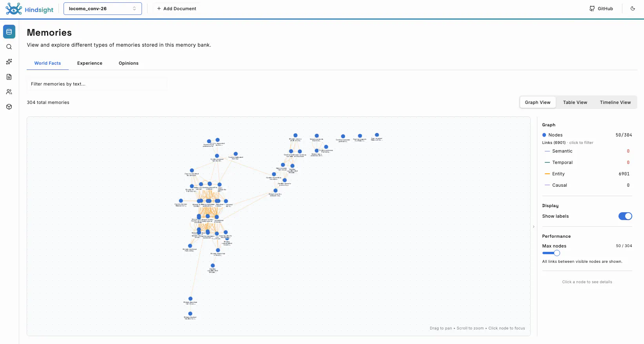Screen dimensions: 644x344
Task: Click the Entity link count 6901
Action: [x=624, y=174]
